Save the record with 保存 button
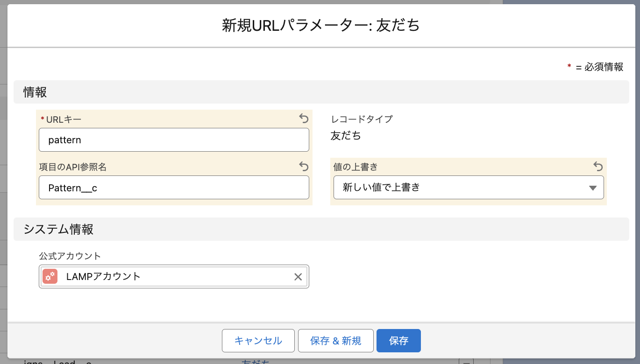 (x=398, y=341)
